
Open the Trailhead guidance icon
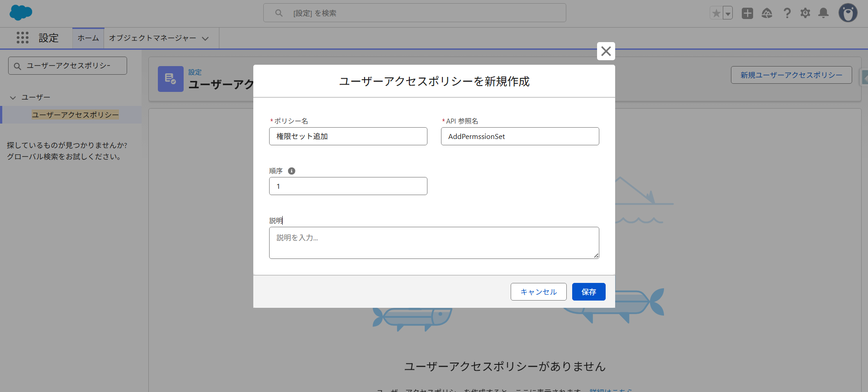(767, 13)
